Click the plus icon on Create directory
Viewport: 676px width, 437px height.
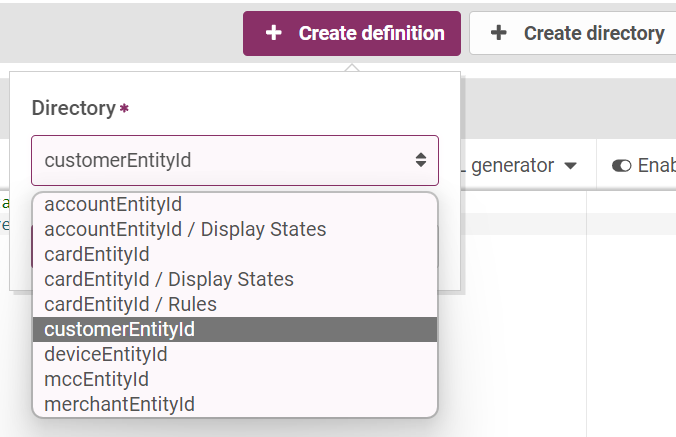[x=498, y=34]
